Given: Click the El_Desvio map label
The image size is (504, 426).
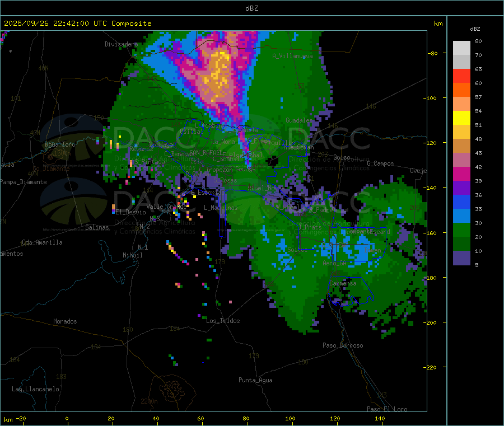Looking at the screenshot, I should coord(130,212).
